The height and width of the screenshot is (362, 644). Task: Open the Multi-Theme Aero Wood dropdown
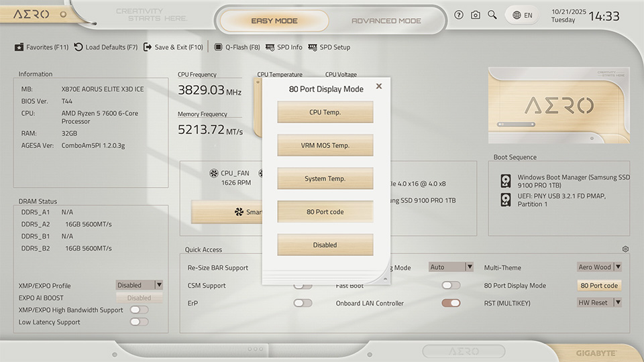[599, 267]
